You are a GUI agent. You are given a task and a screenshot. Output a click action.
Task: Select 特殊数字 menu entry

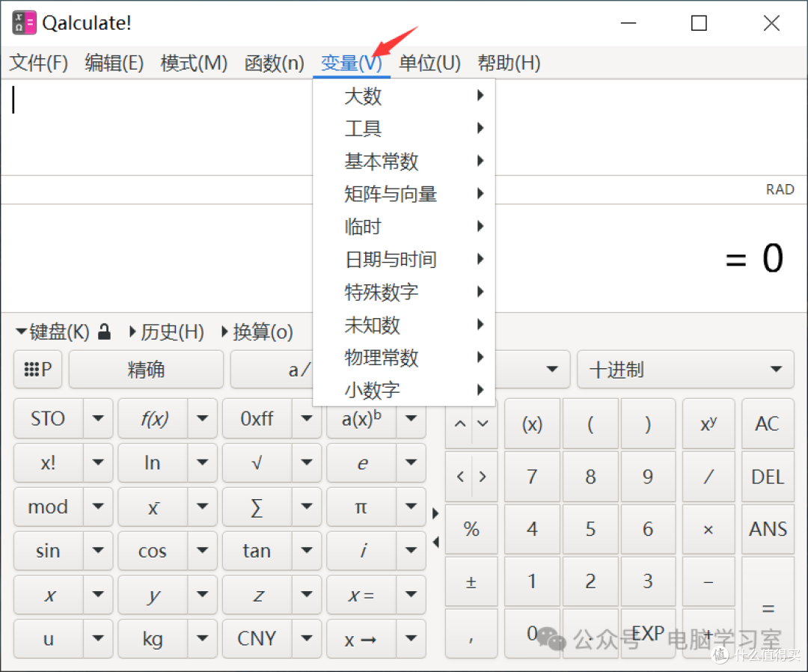404,292
